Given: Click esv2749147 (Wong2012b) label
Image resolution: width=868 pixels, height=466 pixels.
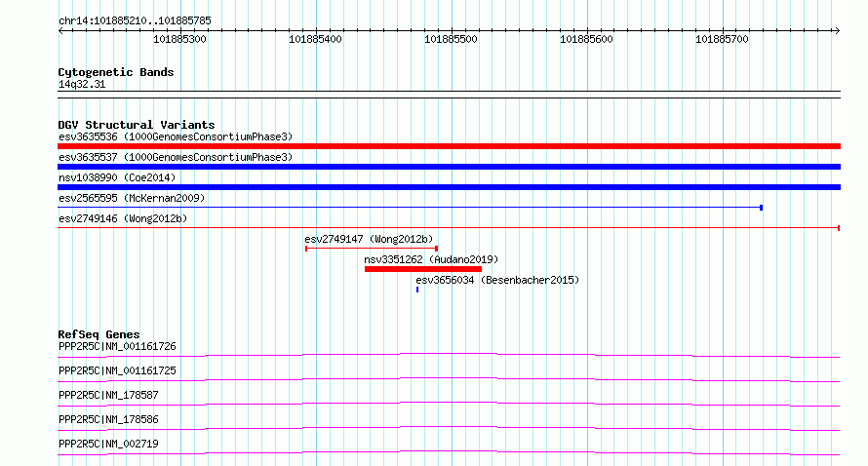Looking at the screenshot, I should [369, 239].
